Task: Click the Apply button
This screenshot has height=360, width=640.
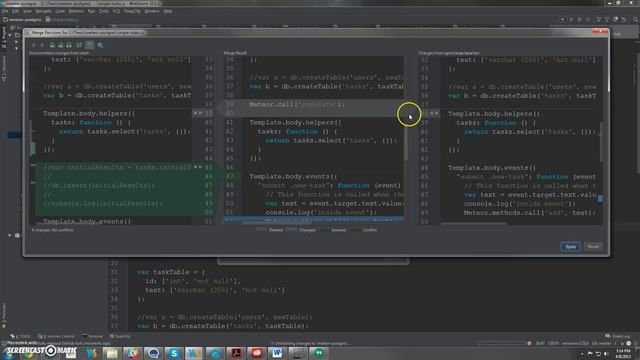Action: tap(570, 247)
